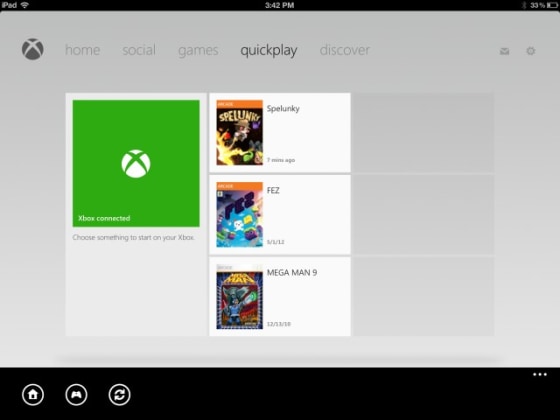Tap the home button in bottom bar
Viewport: 560px width, 420px height.
tap(33, 395)
